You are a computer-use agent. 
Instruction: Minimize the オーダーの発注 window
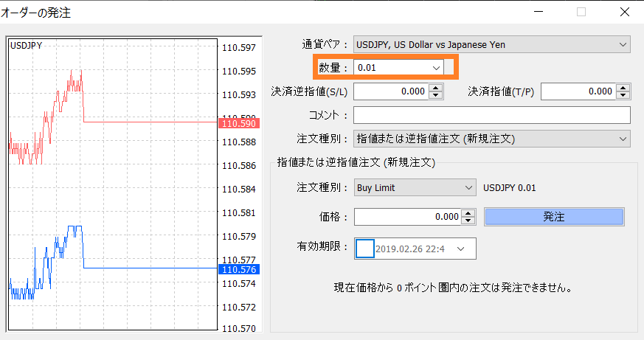(x=539, y=12)
